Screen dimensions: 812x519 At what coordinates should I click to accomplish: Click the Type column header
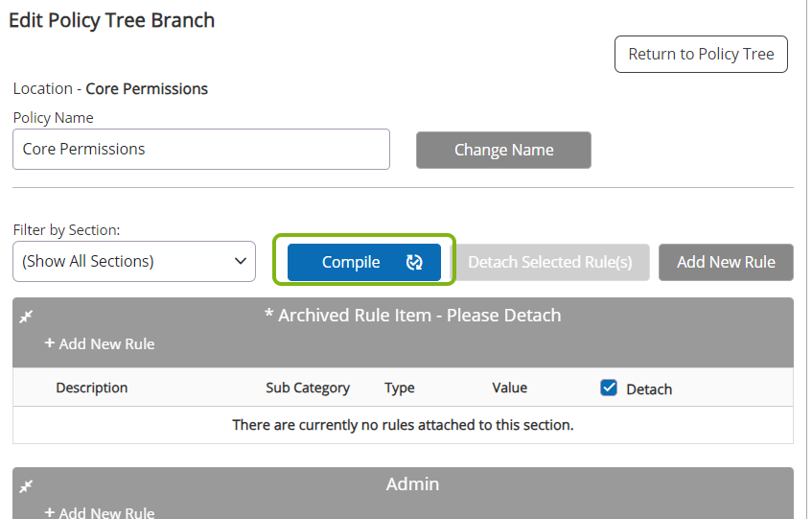coord(400,388)
